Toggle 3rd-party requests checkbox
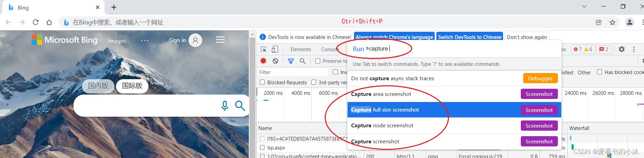 coord(313,82)
